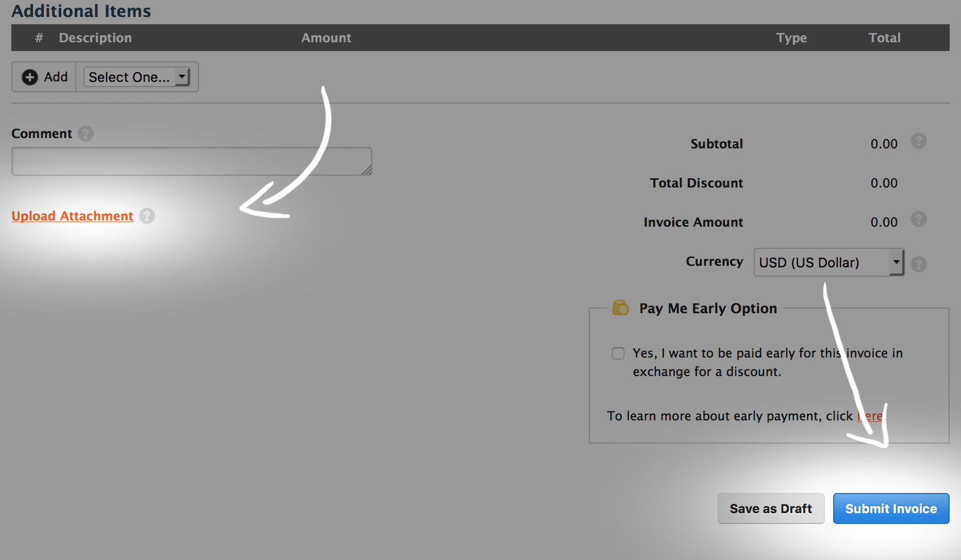
Task: Click the Type column header
Action: (792, 38)
